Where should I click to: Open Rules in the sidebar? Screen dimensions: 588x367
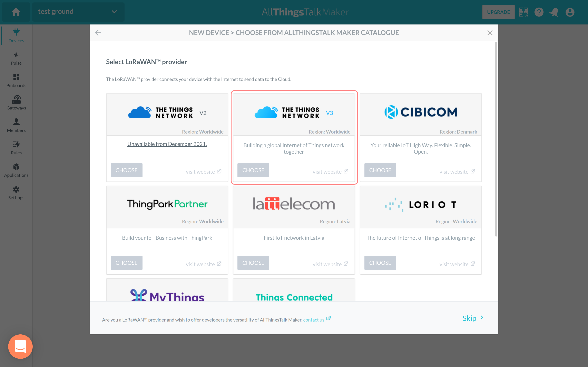point(16,148)
